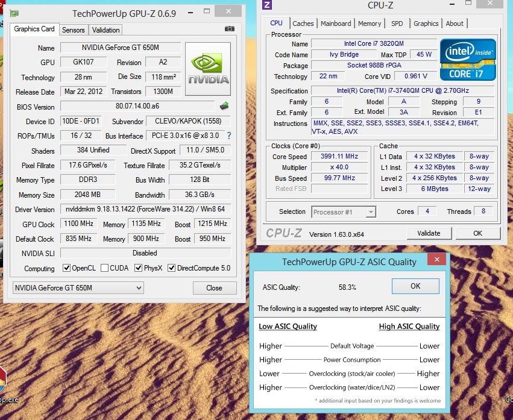Click the Instructions list in CPU-Z

403,127
